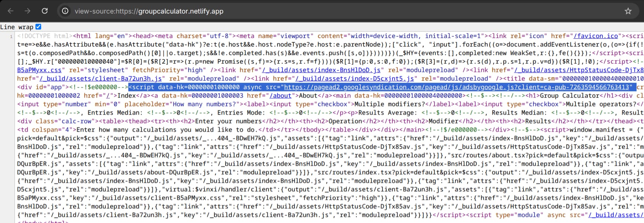Open the /_build/assets/index-BnsHlDoD.js link
Image resolution: width=644 pixels, height=223 pixels.
click(321, 70)
